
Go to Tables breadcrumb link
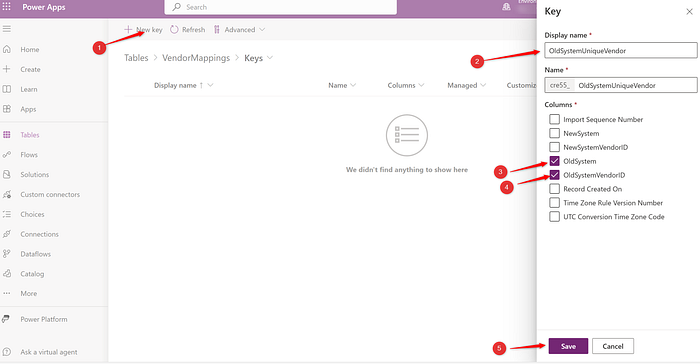[136, 58]
